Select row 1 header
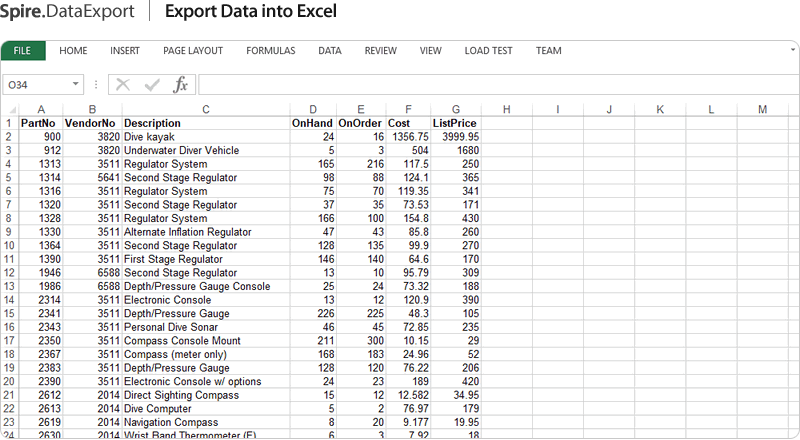This screenshot has height=440, width=800. point(9,123)
